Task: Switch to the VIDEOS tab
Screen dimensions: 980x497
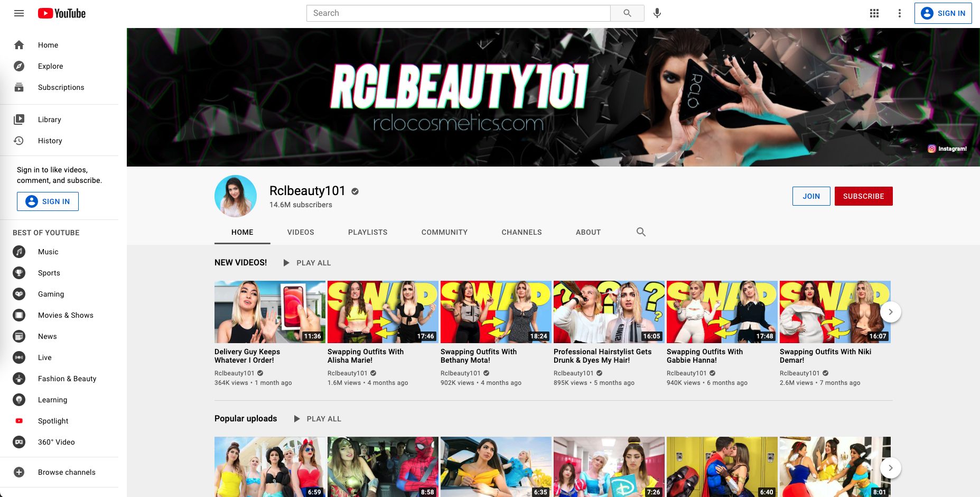Action: point(301,232)
